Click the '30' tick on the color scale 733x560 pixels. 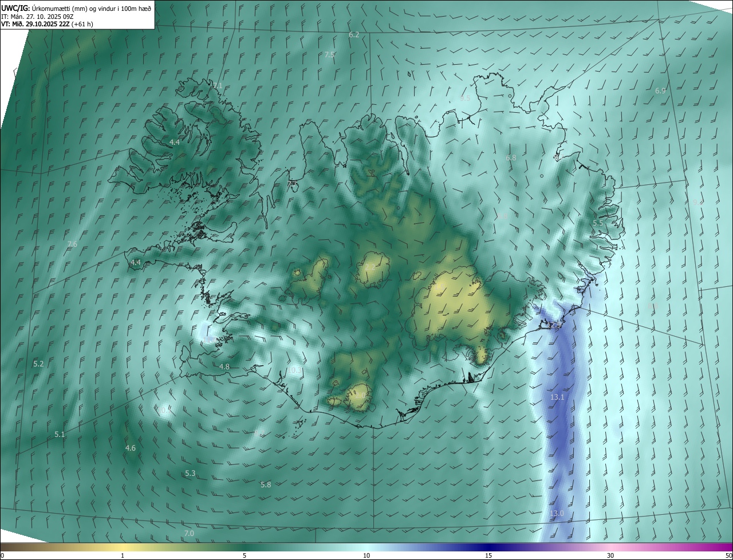pos(610,556)
